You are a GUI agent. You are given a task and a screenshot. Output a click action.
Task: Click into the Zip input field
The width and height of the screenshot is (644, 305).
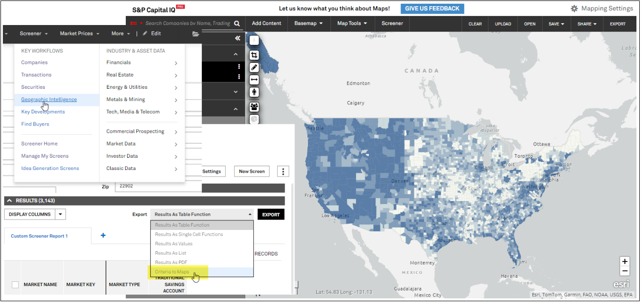point(158,186)
